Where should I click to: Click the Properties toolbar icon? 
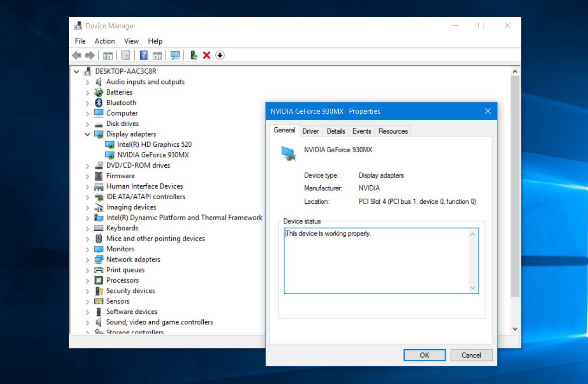coord(125,55)
